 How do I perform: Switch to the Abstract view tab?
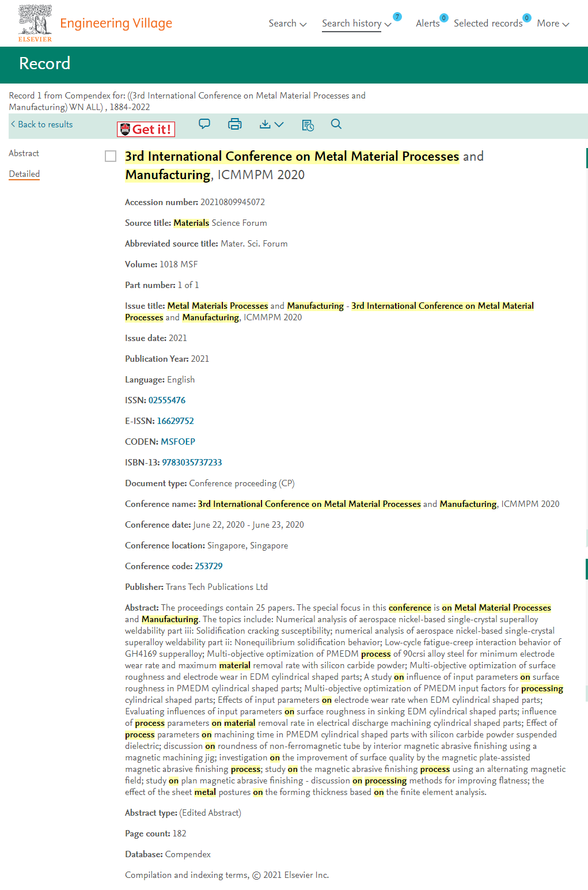pos(24,153)
